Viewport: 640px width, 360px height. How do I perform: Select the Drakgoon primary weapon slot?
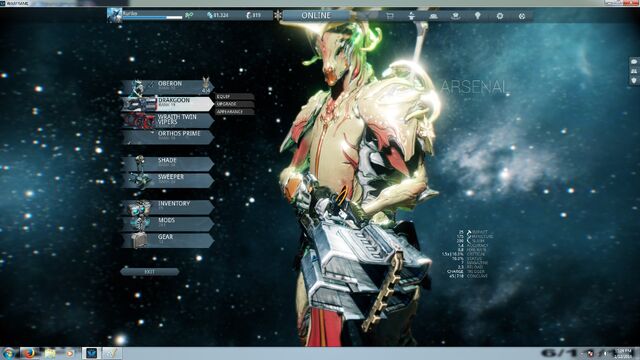coord(167,104)
